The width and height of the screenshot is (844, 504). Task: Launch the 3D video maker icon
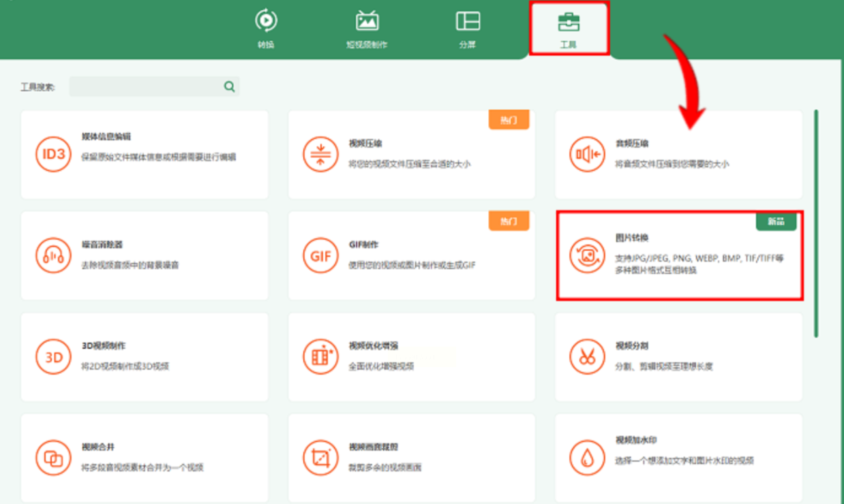(x=53, y=357)
